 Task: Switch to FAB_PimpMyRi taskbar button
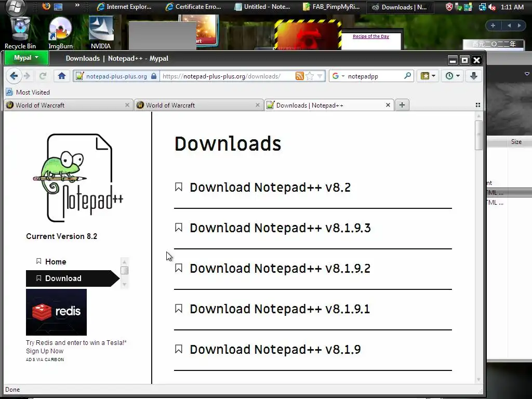pyautogui.click(x=331, y=7)
